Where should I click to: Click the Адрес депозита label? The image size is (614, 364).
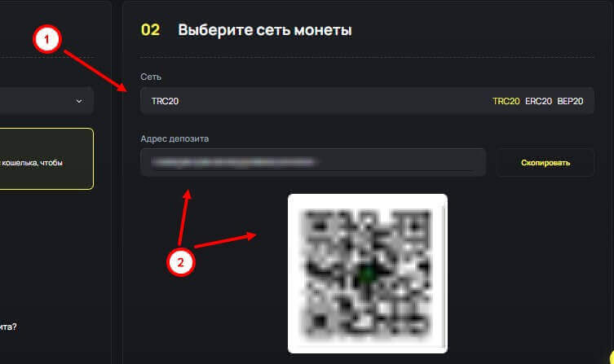tap(174, 138)
